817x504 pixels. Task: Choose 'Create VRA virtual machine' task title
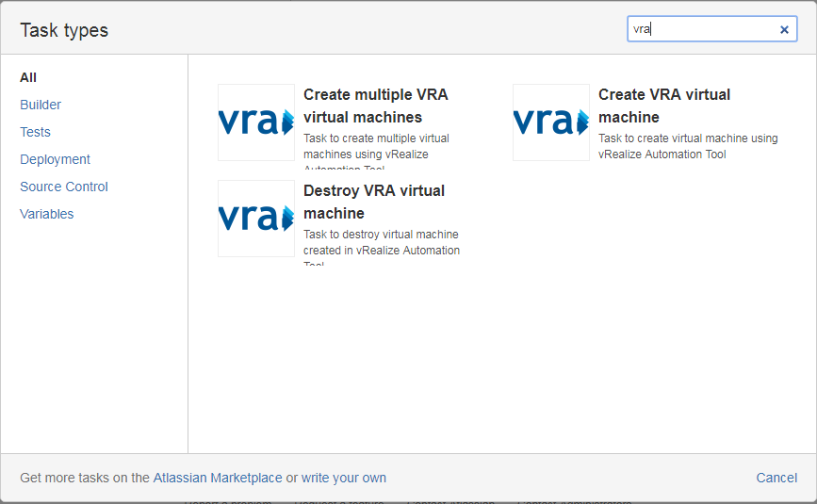coord(664,106)
